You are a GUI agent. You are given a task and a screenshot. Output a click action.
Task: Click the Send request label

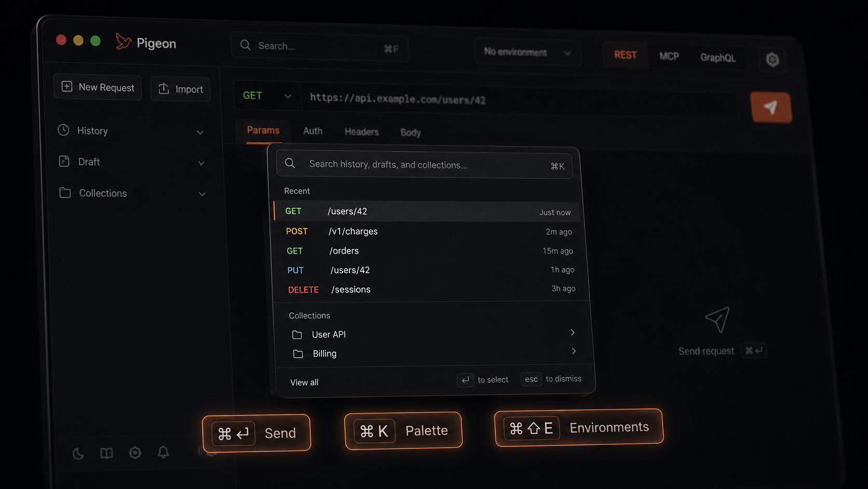[706, 351]
